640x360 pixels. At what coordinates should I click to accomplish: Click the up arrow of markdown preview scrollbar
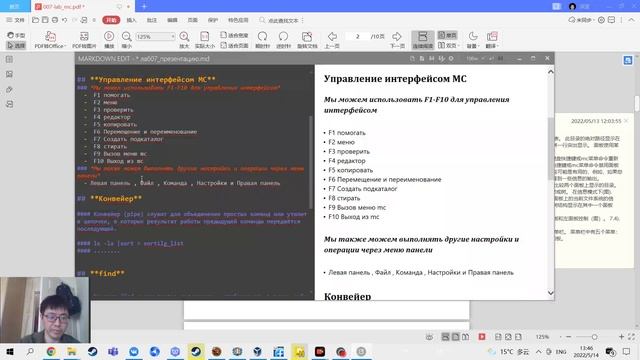[550, 72]
